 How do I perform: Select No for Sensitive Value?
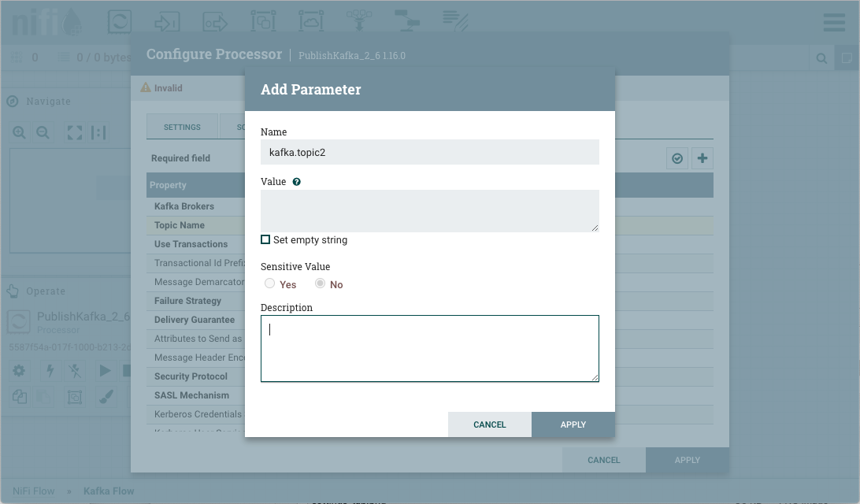click(321, 283)
